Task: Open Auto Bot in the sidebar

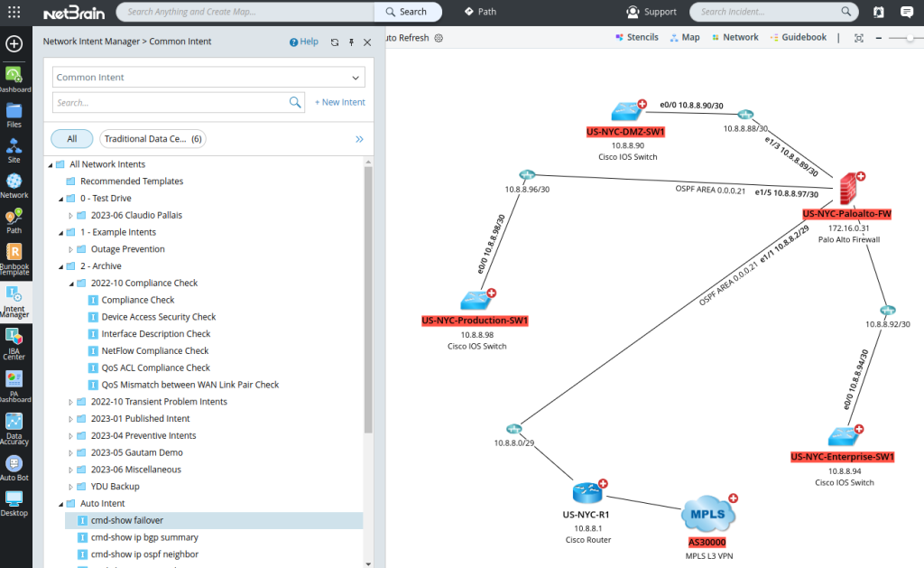Action: [x=14, y=469]
